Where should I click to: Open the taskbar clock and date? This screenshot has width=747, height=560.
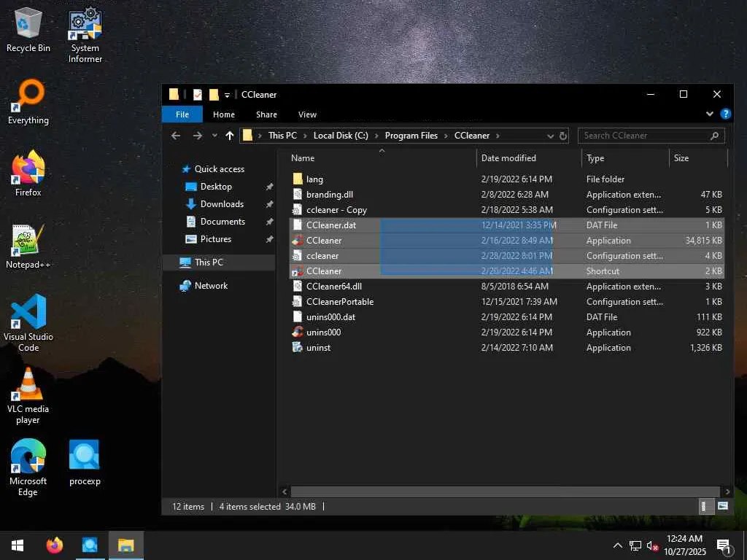[685, 545]
